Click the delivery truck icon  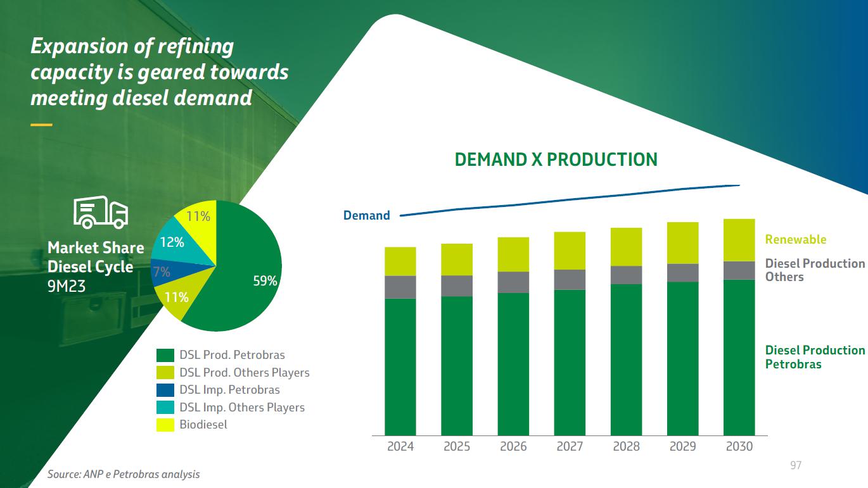click(101, 212)
